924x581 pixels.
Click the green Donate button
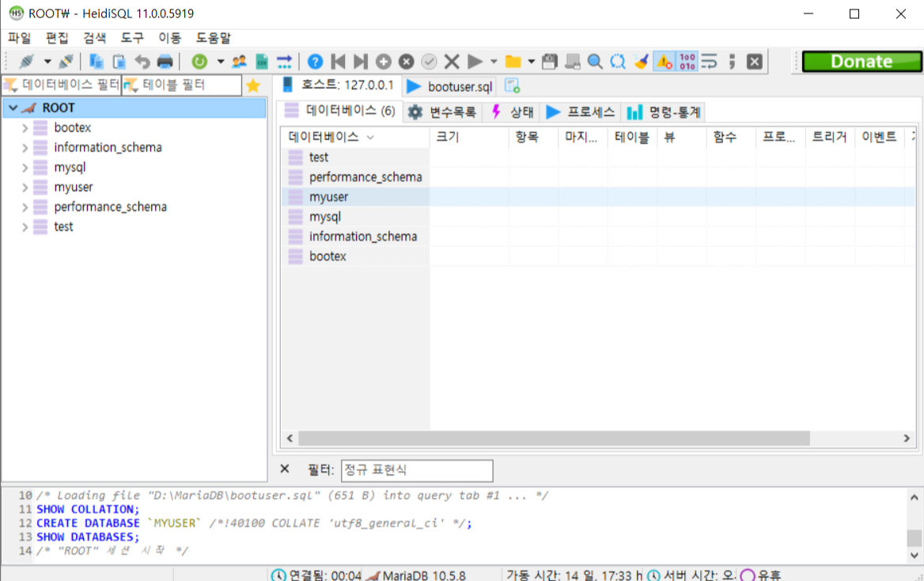(x=862, y=61)
